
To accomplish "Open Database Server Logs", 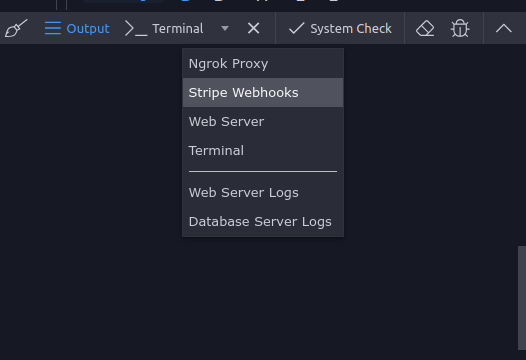I will tap(263, 221).
